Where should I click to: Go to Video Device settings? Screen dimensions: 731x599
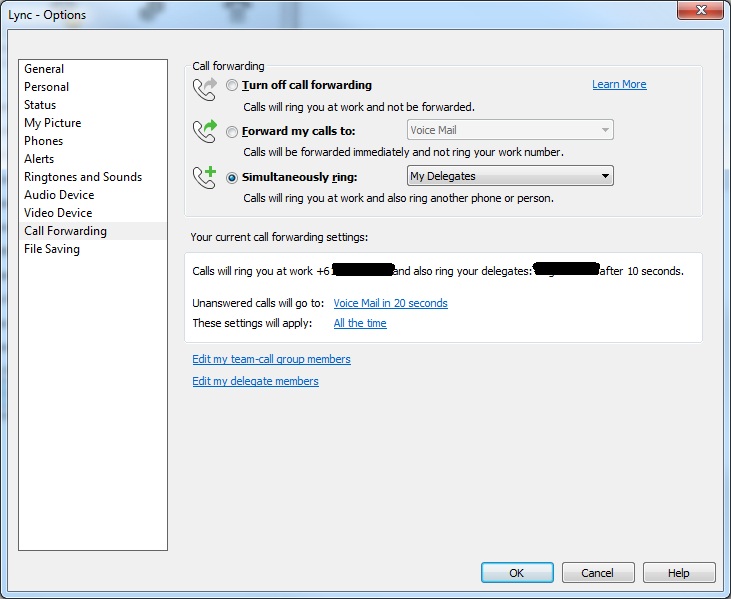(x=93, y=213)
